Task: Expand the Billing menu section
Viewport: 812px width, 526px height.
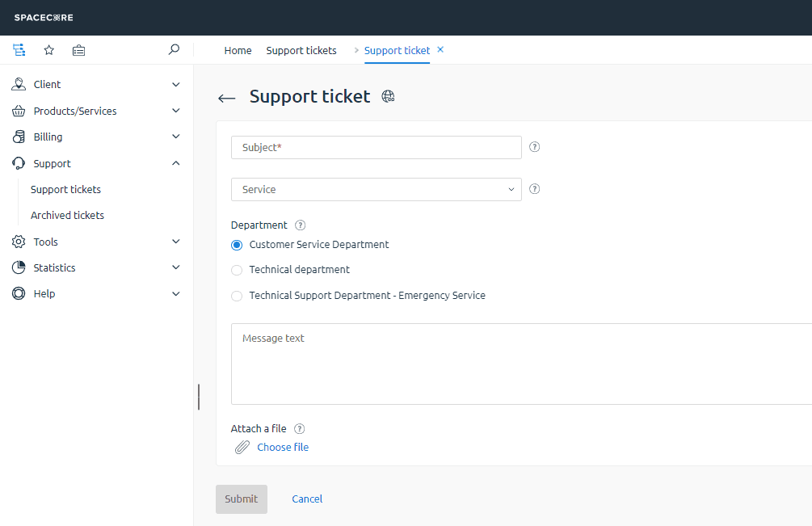Action: 96,137
